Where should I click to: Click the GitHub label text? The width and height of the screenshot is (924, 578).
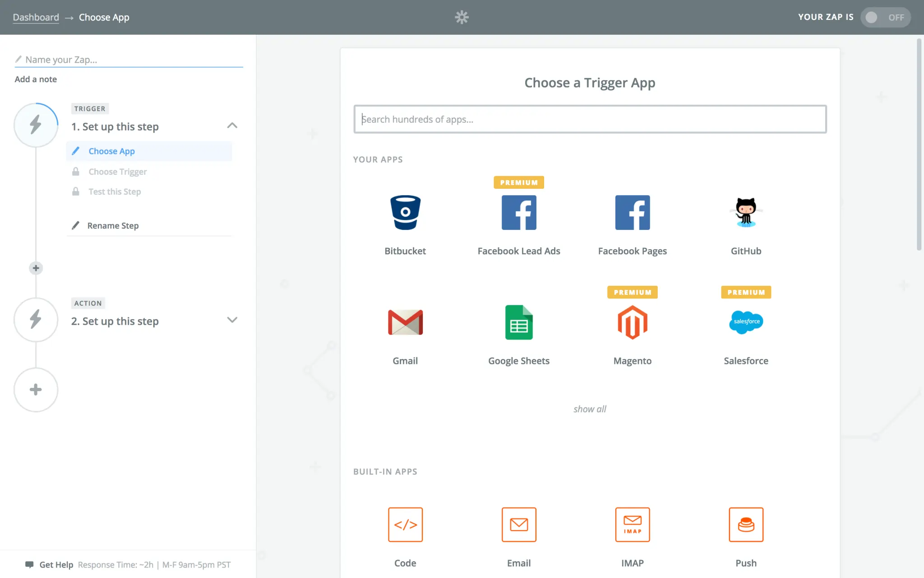point(746,251)
